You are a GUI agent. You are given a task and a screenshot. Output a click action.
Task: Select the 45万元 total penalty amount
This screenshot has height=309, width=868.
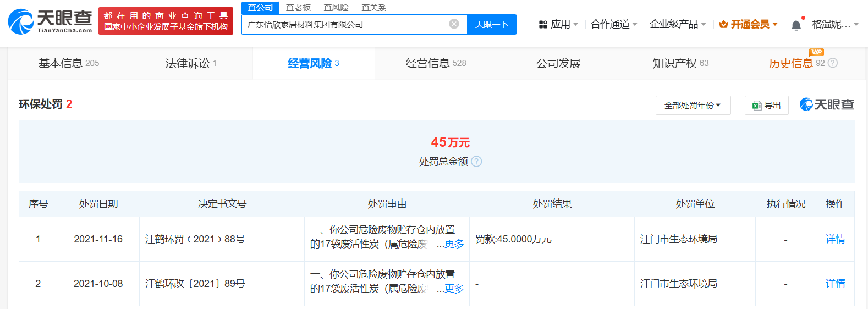coord(450,142)
